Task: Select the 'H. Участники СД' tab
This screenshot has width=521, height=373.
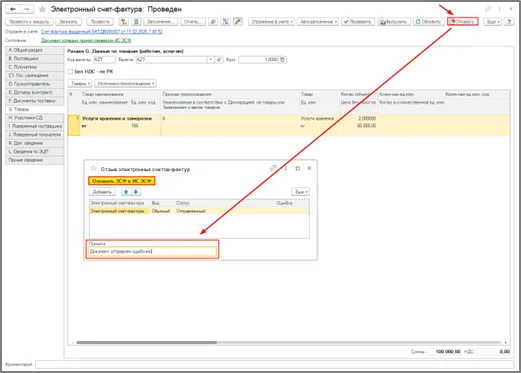Action: click(35, 118)
